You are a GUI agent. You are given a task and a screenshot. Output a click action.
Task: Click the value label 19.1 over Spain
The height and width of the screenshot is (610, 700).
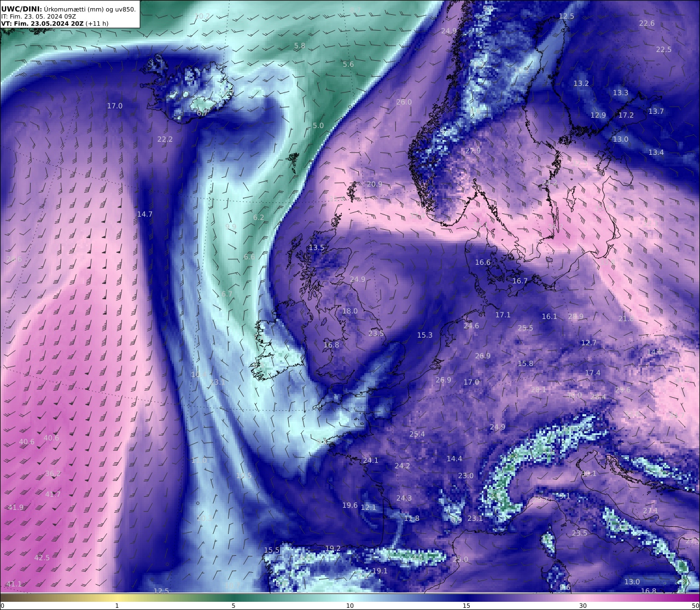380,571
